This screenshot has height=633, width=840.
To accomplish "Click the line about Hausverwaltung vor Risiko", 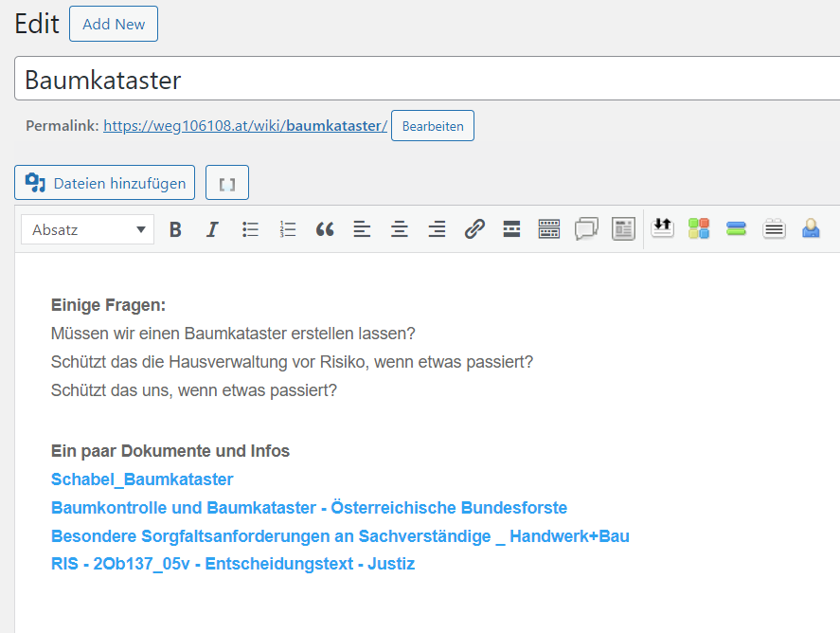I will pyautogui.click(x=292, y=362).
